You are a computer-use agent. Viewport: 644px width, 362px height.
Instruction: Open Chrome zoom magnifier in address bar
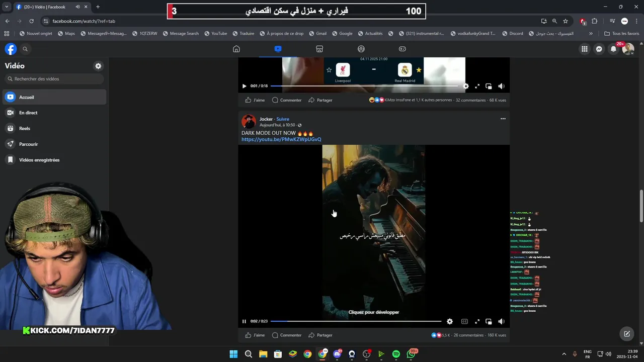coord(554,21)
